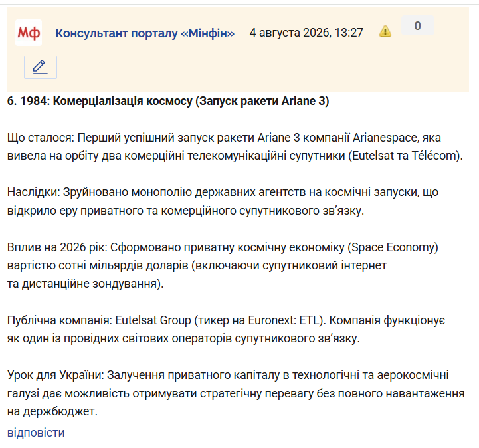Click the «Урок для України» paragraph

[236, 393]
